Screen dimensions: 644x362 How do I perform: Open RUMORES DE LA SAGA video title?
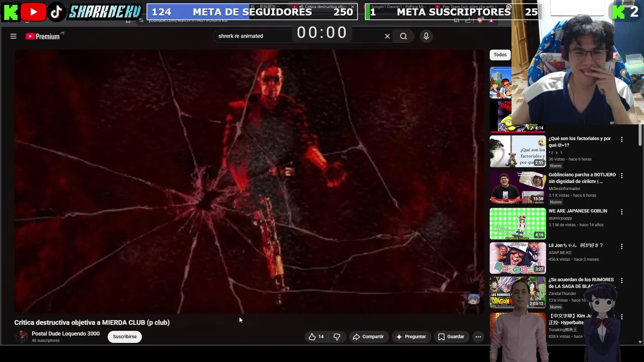[581, 283]
